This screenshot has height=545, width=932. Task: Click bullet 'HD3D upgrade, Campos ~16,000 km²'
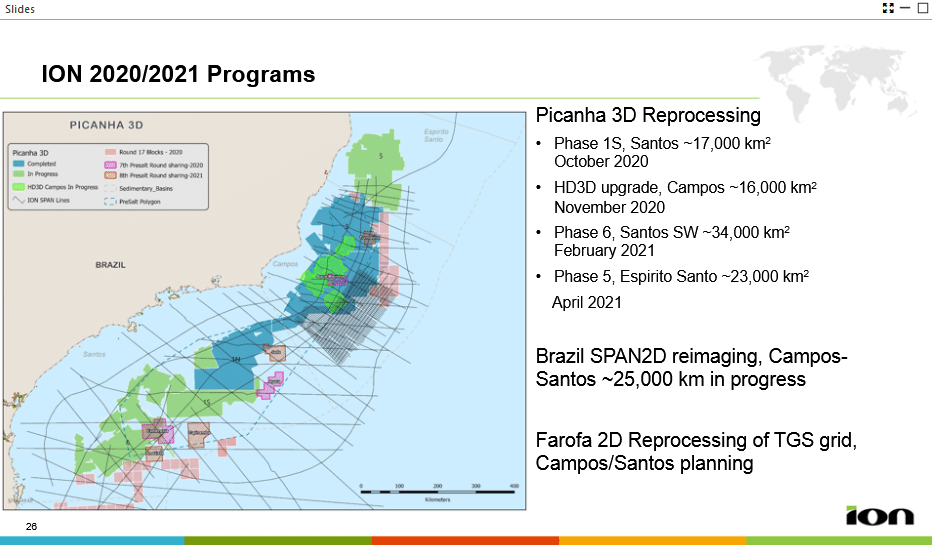(685, 187)
